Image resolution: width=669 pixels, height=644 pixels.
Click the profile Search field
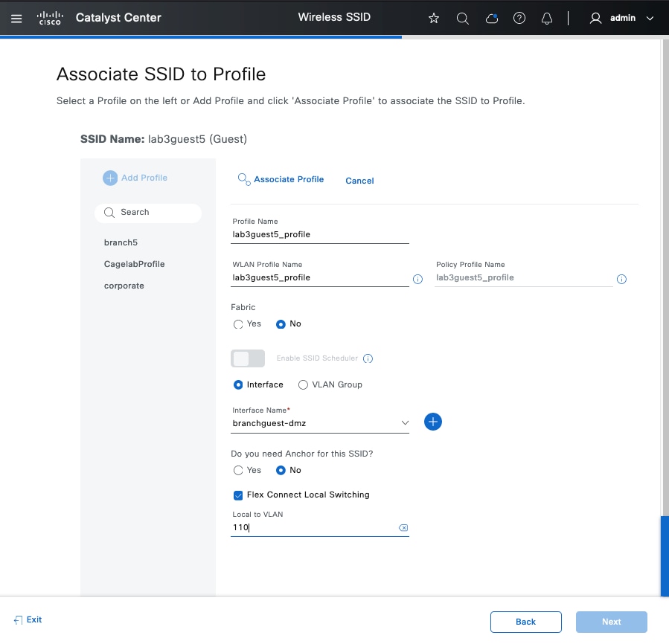coord(148,213)
